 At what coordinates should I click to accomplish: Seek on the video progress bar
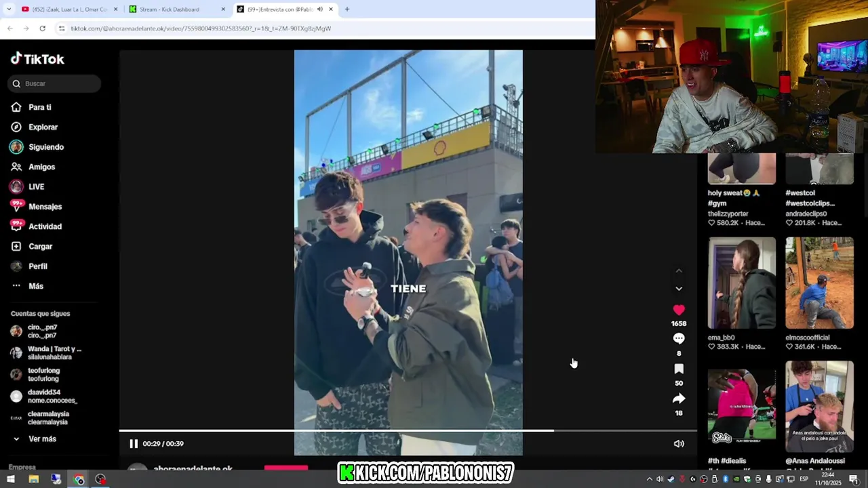[408, 430]
